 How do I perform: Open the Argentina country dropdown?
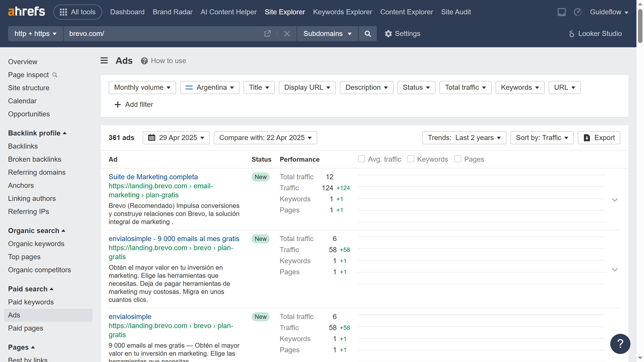pyautogui.click(x=210, y=87)
